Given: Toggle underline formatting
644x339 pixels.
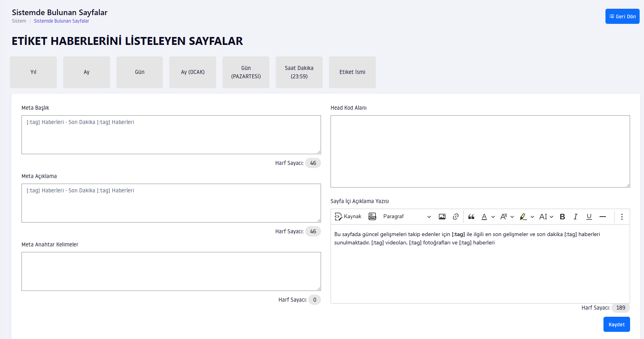Looking at the screenshot, I should coord(589,217).
